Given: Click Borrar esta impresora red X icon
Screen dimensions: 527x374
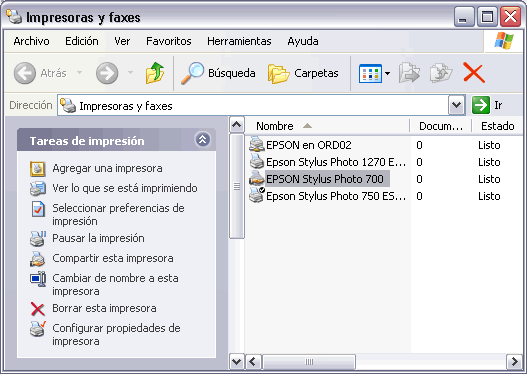Looking at the screenshot, I should [x=38, y=309].
